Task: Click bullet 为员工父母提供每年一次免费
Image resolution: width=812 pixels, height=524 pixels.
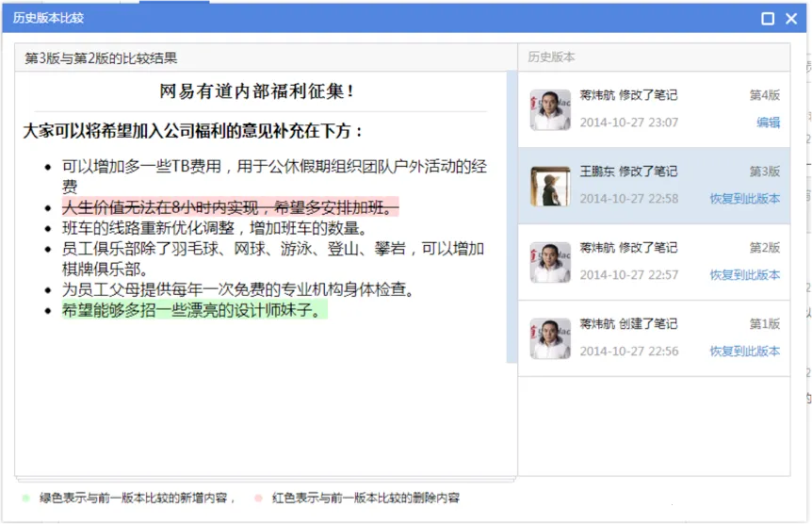Action: point(238,289)
